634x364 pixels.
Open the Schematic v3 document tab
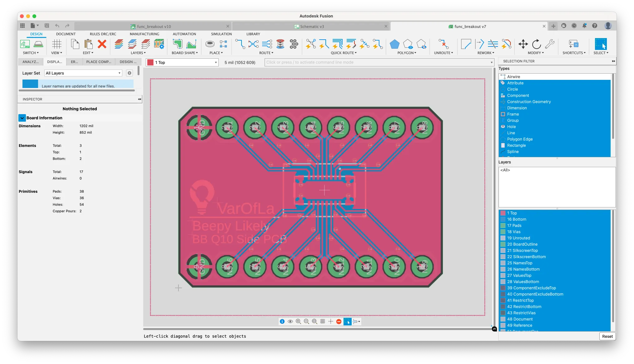point(312,27)
